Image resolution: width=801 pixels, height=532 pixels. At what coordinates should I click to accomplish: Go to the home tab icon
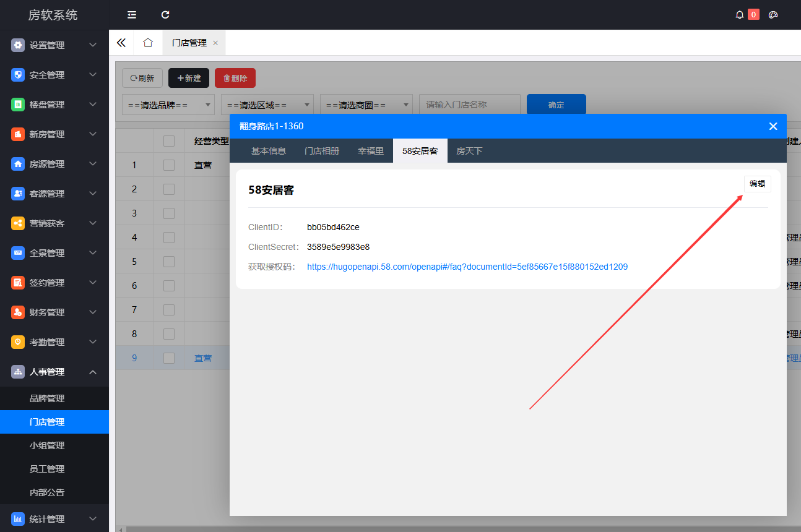click(148, 43)
